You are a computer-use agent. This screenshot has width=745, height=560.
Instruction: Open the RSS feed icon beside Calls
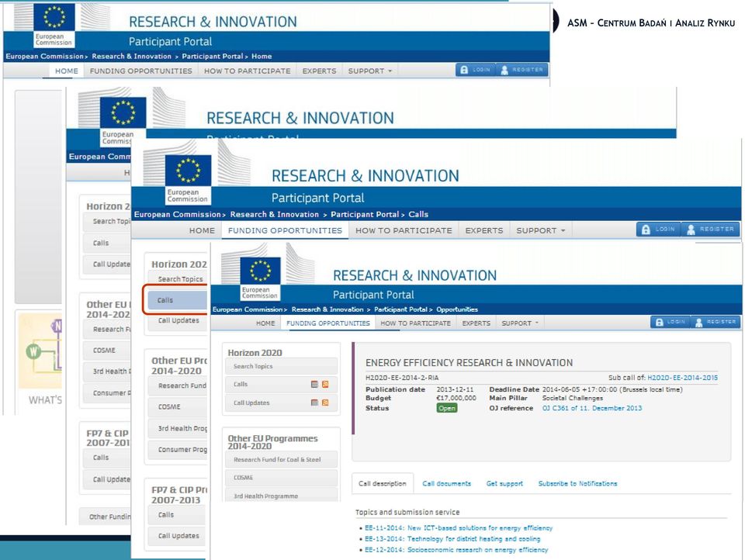coord(325,384)
